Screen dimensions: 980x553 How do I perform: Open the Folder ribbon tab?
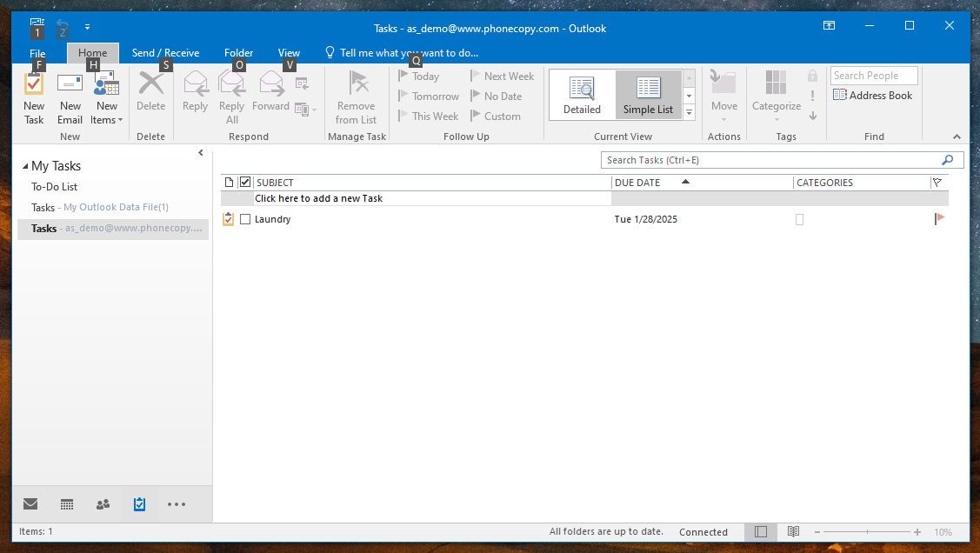(238, 53)
